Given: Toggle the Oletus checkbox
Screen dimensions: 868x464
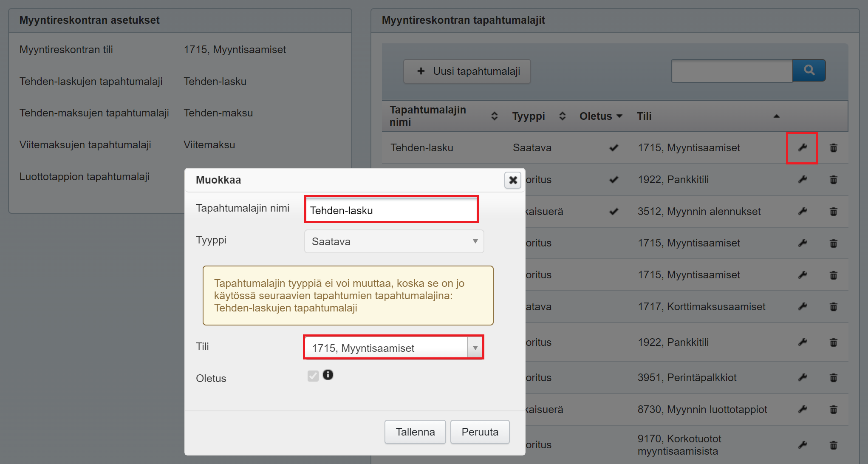Looking at the screenshot, I should pos(313,376).
